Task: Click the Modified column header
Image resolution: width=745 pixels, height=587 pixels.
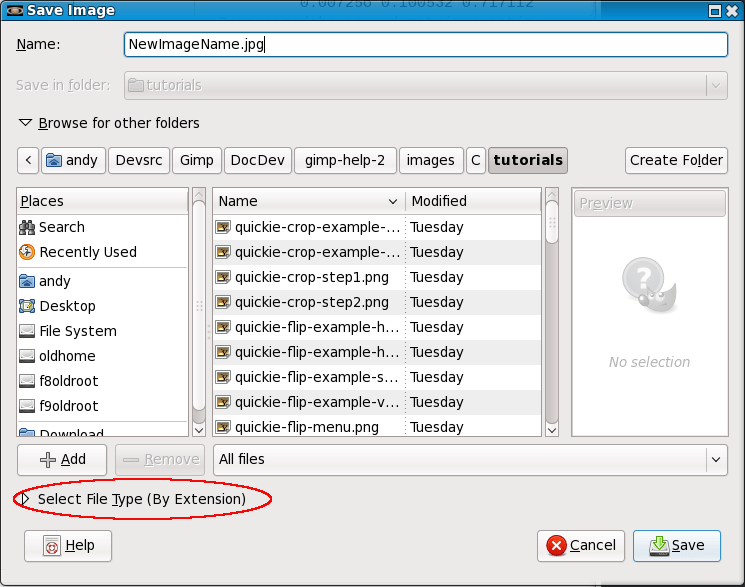Action: click(473, 201)
